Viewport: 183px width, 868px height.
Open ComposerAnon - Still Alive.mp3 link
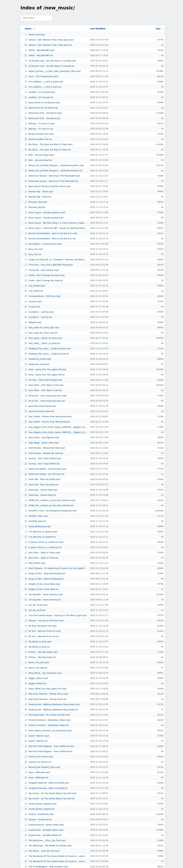click(45, 296)
